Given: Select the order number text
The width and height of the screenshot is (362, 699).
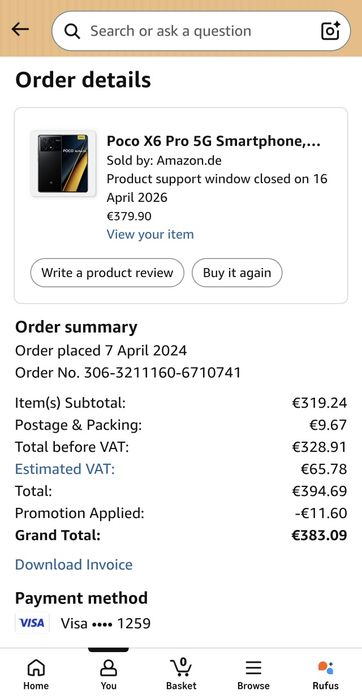Looking at the screenshot, I should coord(128,372).
